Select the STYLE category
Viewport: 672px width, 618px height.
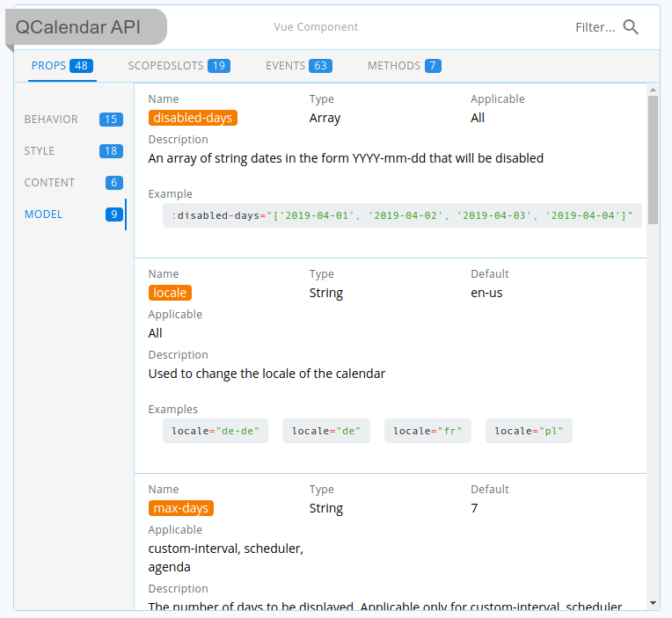(x=74, y=151)
